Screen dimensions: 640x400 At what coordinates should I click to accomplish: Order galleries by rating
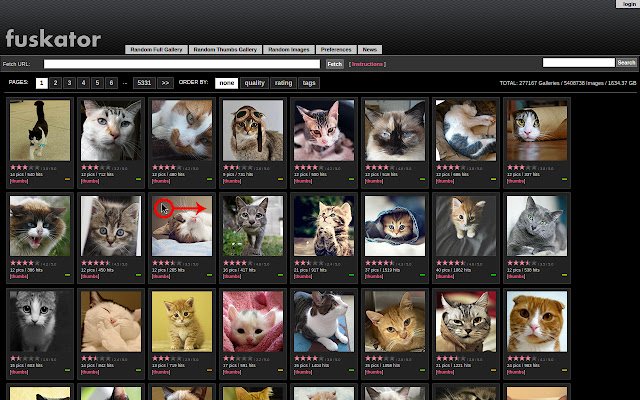pos(283,83)
